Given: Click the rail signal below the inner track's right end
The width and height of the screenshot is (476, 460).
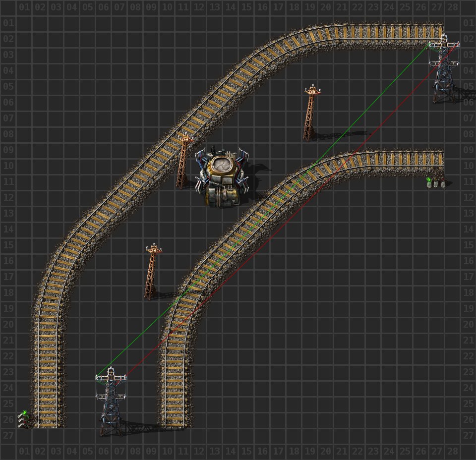Looking at the screenshot, I should click(x=436, y=182).
